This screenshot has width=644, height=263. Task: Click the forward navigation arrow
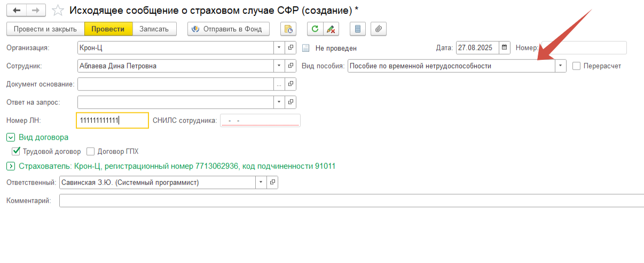(35, 10)
